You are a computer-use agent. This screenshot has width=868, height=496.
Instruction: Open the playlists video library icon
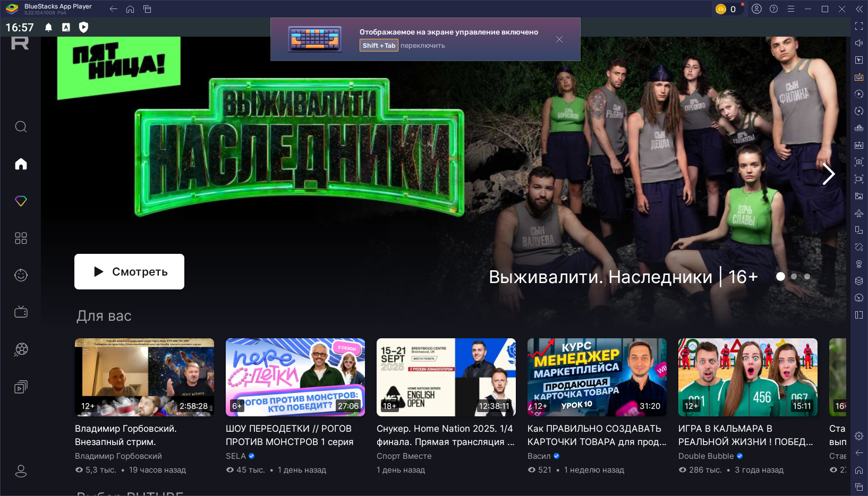click(x=21, y=387)
